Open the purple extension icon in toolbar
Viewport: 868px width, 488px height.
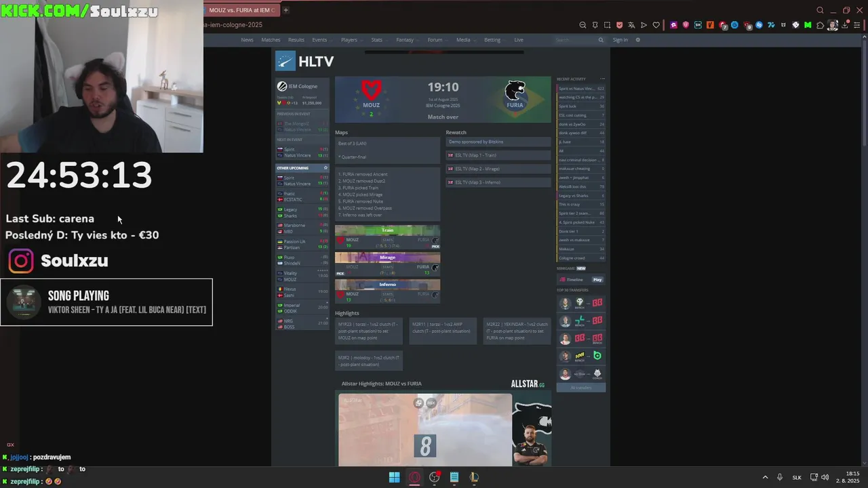point(673,25)
